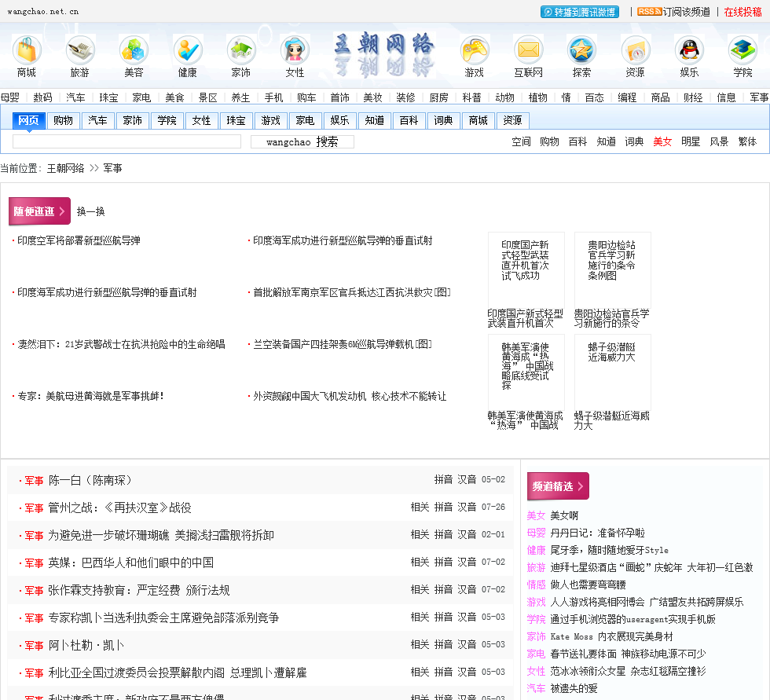Open the 韩美军演使黄海成热海 thumbnail

tap(526, 372)
